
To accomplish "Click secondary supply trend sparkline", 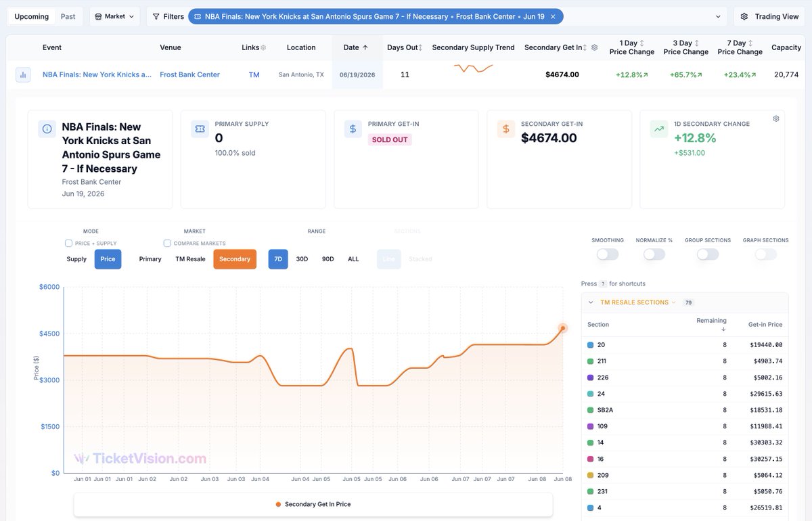I will tap(473, 68).
